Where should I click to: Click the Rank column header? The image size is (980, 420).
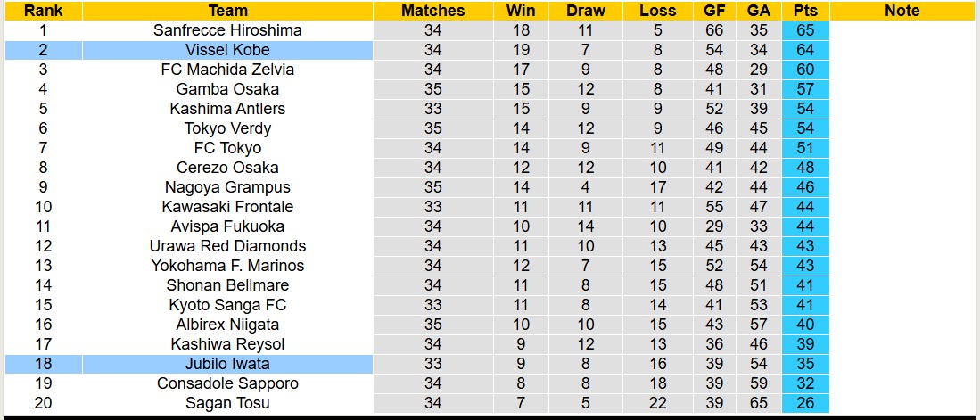click(43, 11)
